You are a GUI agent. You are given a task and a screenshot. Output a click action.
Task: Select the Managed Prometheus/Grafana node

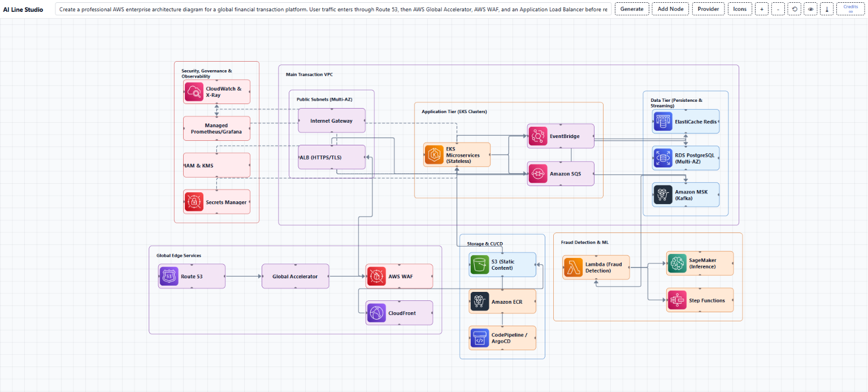pyautogui.click(x=216, y=128)
